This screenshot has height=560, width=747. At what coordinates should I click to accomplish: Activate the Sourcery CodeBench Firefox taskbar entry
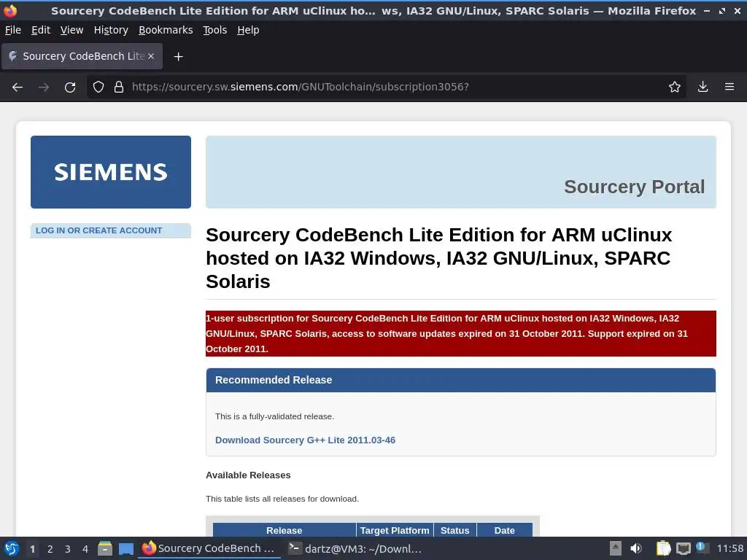coord(209,548)
